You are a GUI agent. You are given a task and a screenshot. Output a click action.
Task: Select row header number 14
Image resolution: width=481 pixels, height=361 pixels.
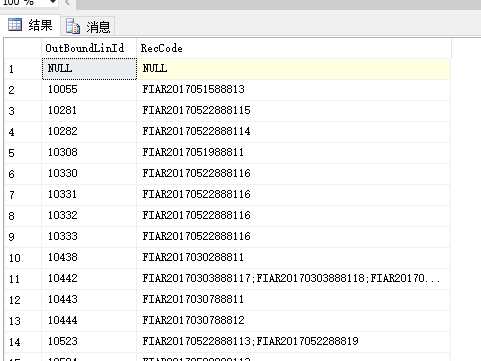(x=23, y=342)
